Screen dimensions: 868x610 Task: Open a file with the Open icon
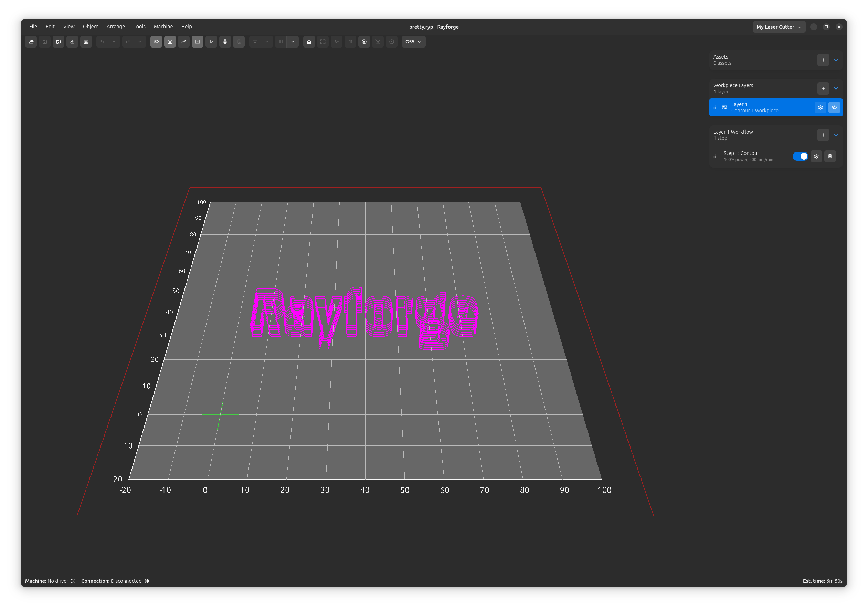tap(31, 42)
